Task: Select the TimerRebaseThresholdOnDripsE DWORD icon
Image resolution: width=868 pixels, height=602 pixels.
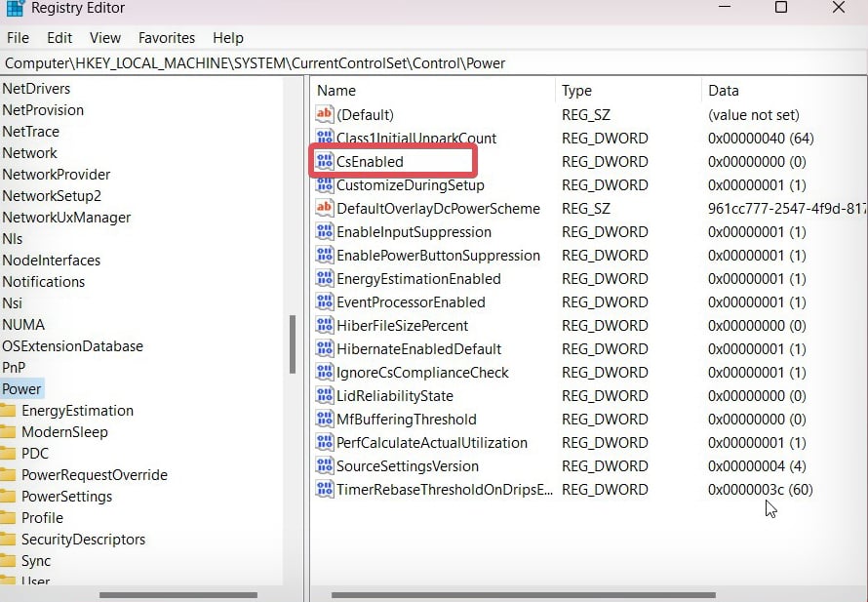Action: [x=325, y=489]
